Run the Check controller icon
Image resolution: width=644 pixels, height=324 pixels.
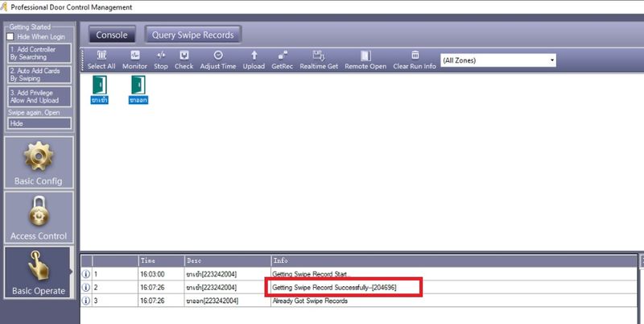tap(184, 56)
